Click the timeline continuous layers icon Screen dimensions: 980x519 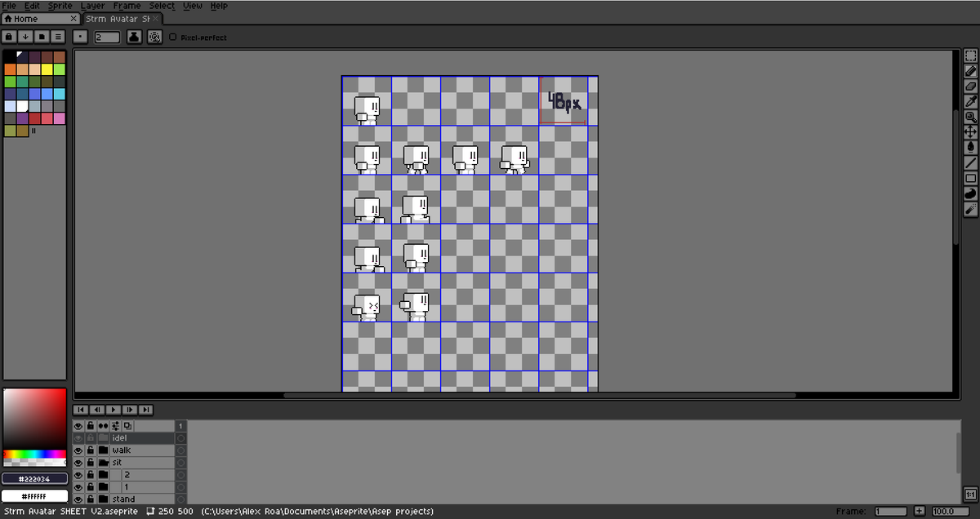[103, 426]
